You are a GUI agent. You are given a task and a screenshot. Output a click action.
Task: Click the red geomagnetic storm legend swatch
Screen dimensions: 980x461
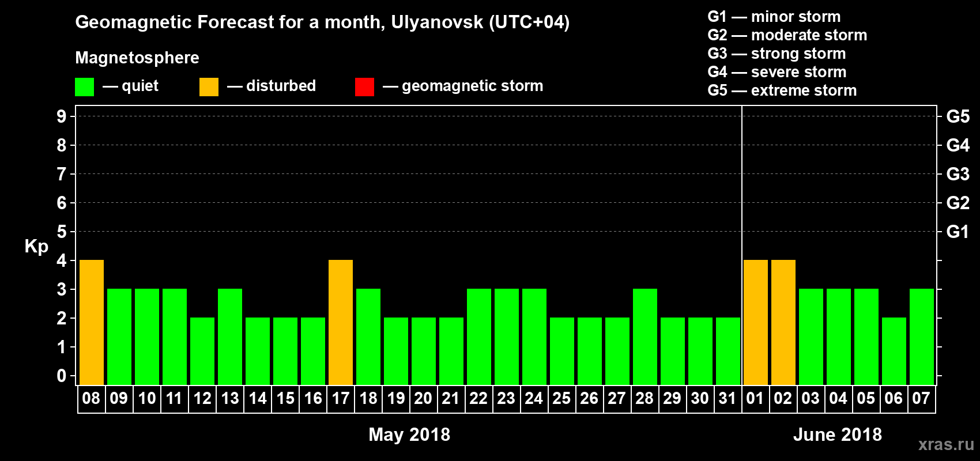pos(364,87)
